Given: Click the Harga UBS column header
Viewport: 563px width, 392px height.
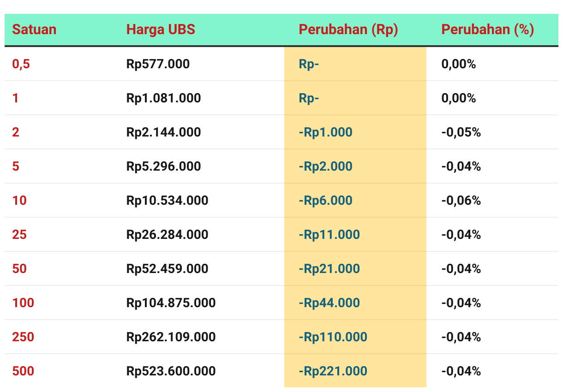Looking at the screenshot, I should click(161, 30).
